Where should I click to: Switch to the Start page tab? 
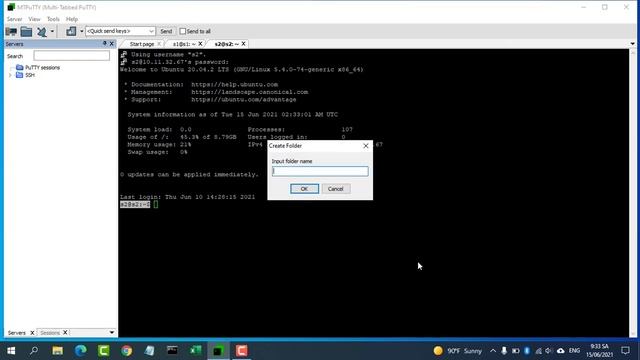tap(142, 44)
